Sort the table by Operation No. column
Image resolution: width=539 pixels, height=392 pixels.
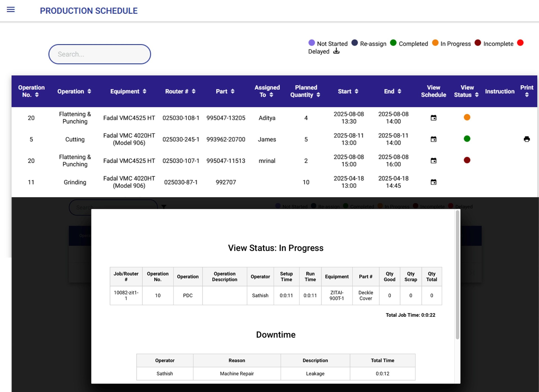click(x=31, y=91)
